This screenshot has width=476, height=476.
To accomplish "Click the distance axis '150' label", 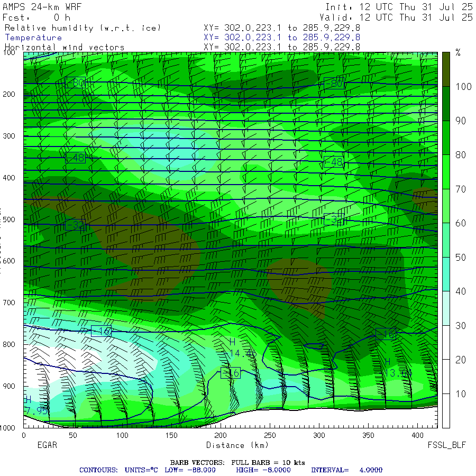I will (171, 436).
